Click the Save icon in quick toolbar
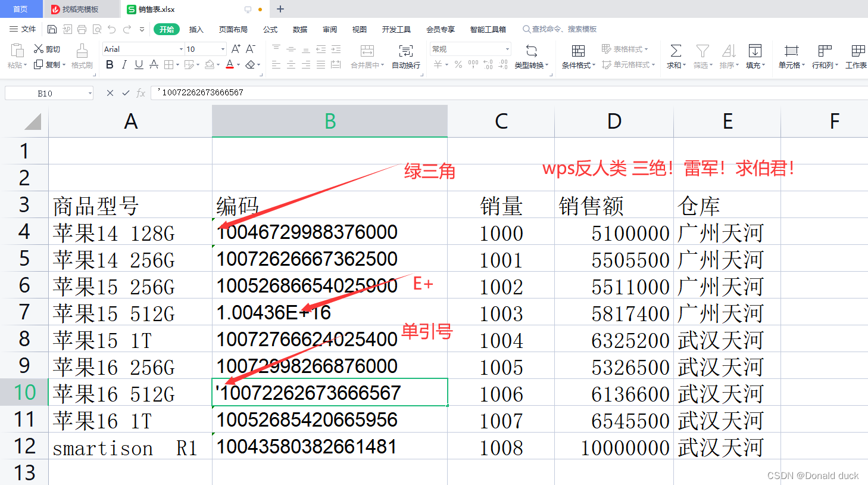 52,29
